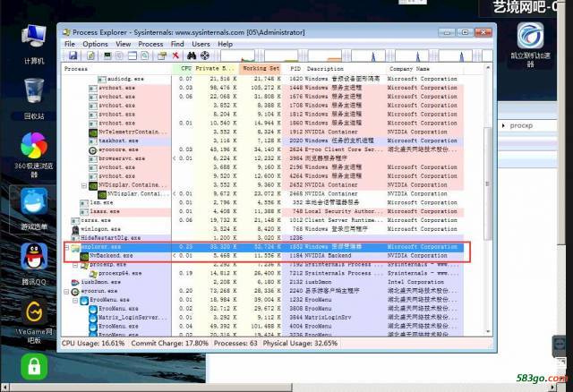Sort by the Company Name column header
This screenshot has height=392, width=573.
(x=424, y=69)
